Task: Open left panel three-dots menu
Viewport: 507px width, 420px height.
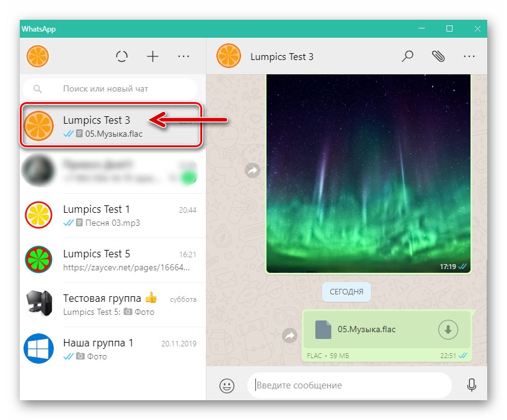Action: click(x=184, y=56)
